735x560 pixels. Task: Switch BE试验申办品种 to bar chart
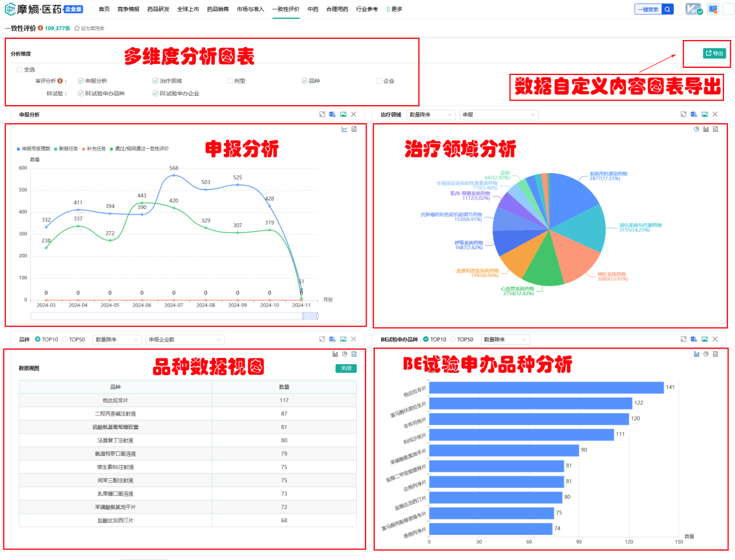tap(697, 354)
